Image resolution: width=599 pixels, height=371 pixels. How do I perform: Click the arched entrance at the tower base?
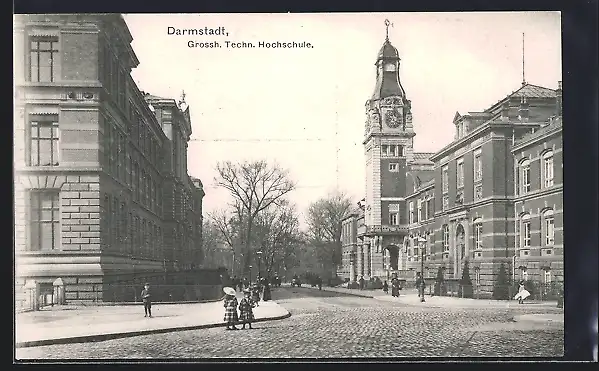pyautogui.click(x=393, y=258)
